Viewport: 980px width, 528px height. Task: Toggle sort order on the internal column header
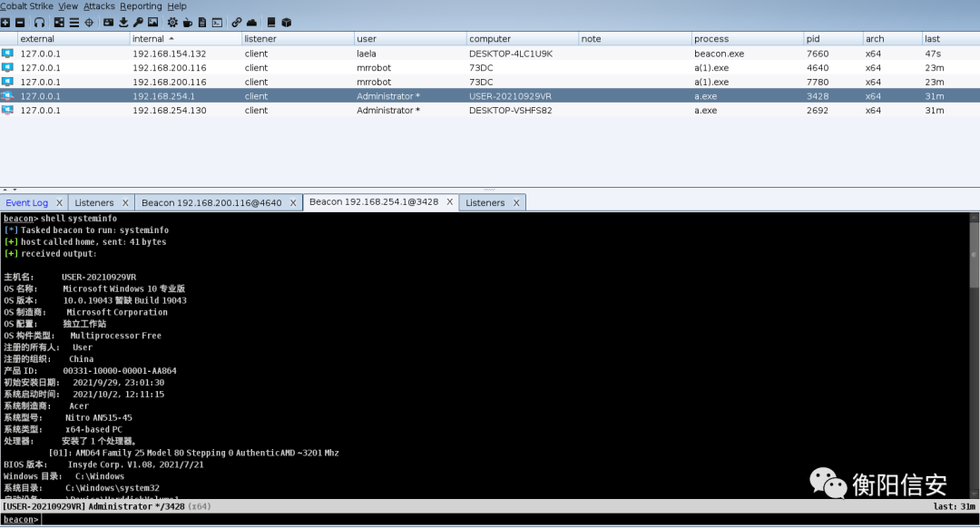tap(186, 39)
